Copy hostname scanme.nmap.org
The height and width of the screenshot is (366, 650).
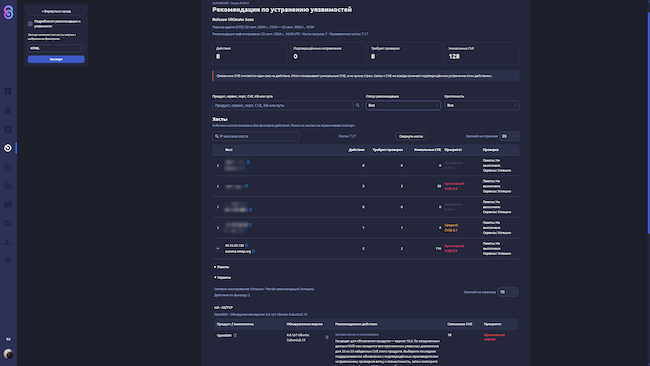coord(253,251)
